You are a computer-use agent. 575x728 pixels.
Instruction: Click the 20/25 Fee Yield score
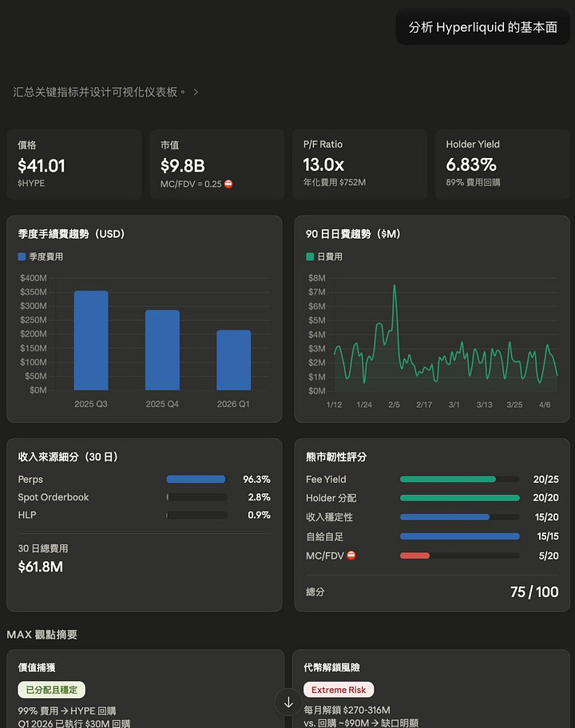coord(545,479)
